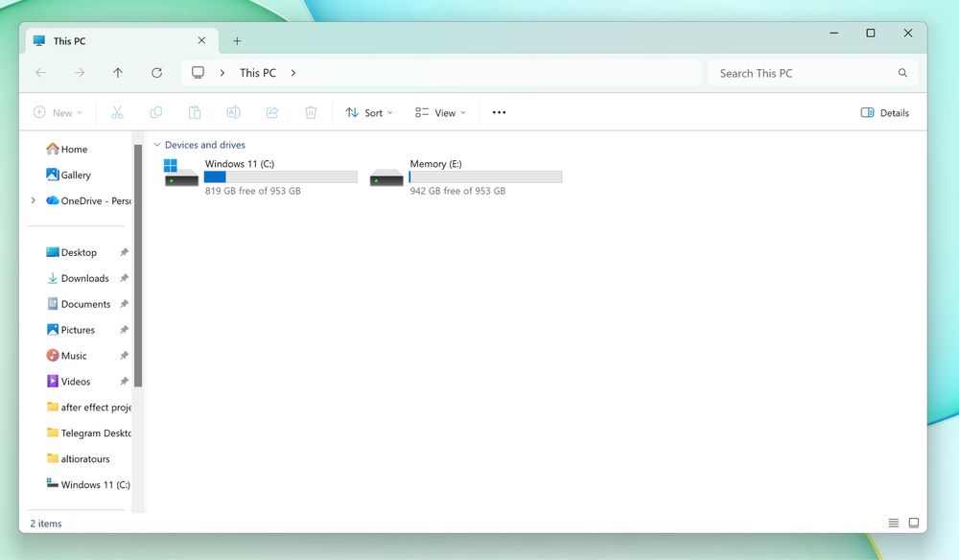This screenshot has width=959, height=560.
Task: Open the New dropdown menu
Action: tap(58, 112)
